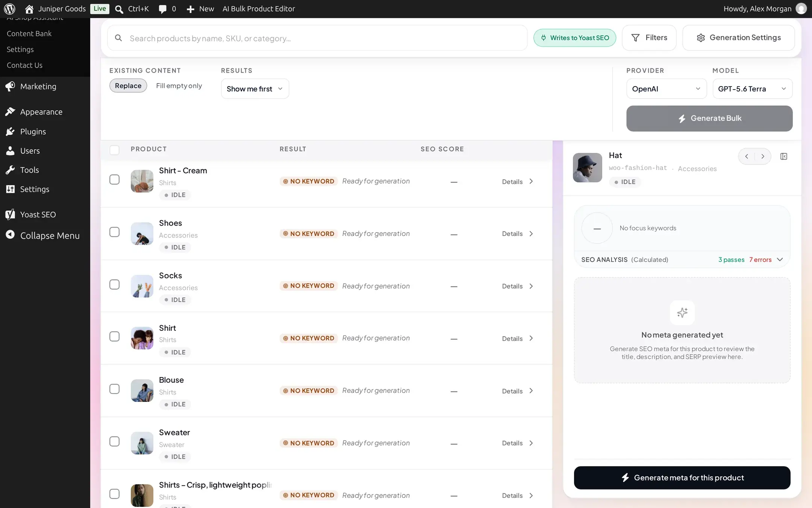Screen dimensions: 812x508
Task: Open the OpenAI provider dropdown
Action: coord(667,89)
